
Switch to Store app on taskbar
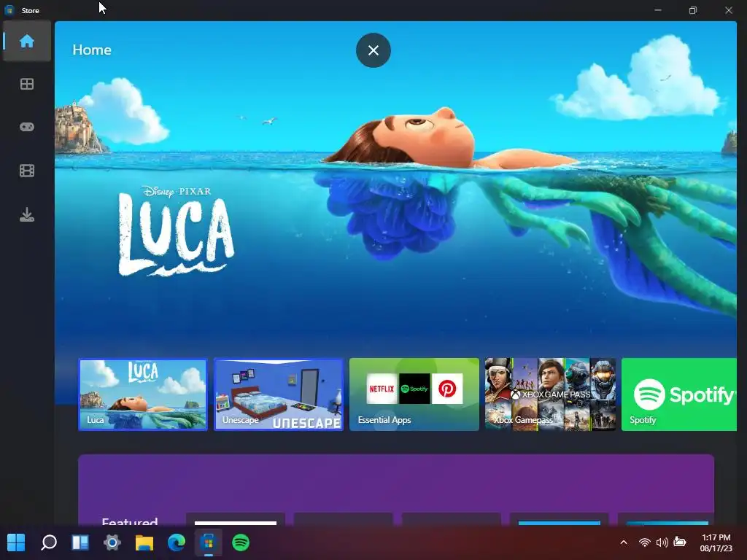[208, 542]
